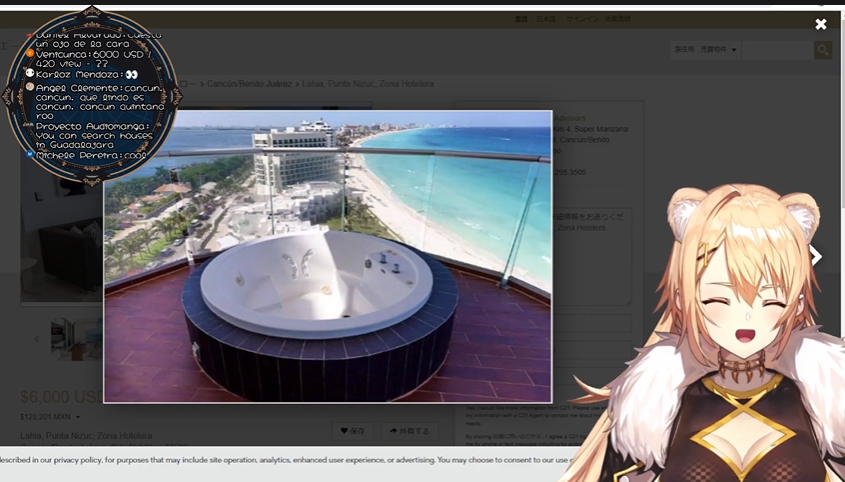The width and height of the screenshot is (845, 482).
Task: Click the $6,000 USD price text
Action: [x=61, y=397]
